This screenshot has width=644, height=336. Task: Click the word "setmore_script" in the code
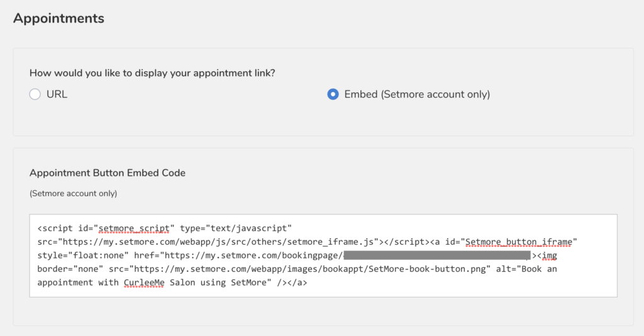pyautogui.click(x=134, y=228)
